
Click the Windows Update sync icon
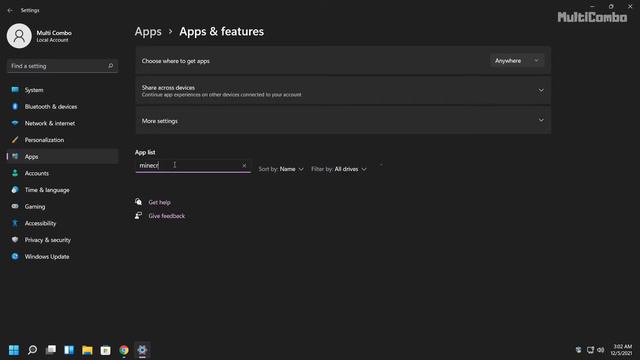[15, 256]
